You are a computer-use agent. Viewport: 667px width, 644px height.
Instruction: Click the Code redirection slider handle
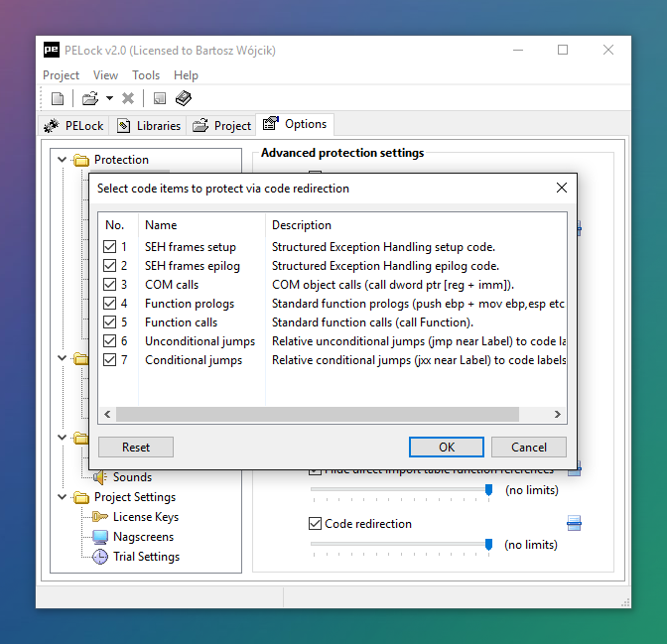coord(488,545)
